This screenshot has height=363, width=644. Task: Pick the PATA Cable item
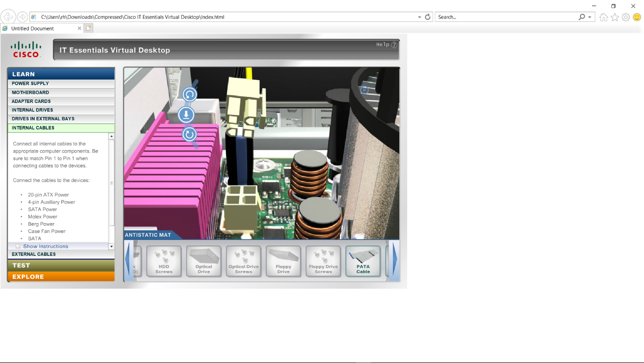[x=363, y=261]
